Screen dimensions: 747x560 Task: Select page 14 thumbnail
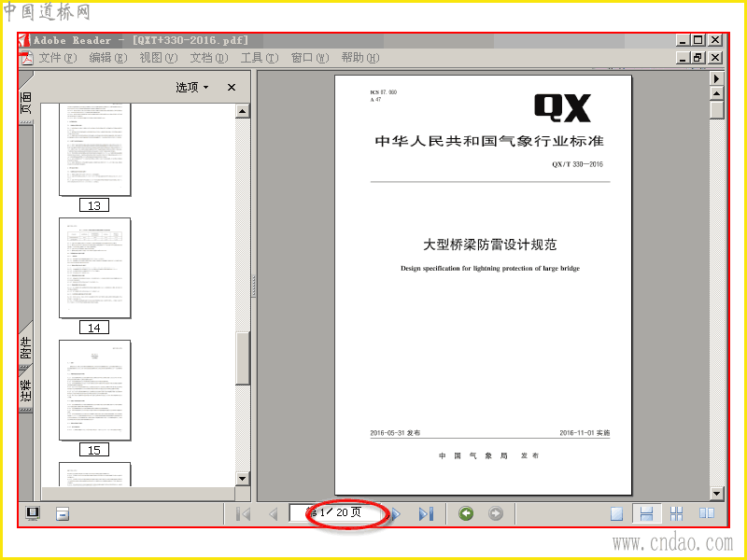pos(95,268)
